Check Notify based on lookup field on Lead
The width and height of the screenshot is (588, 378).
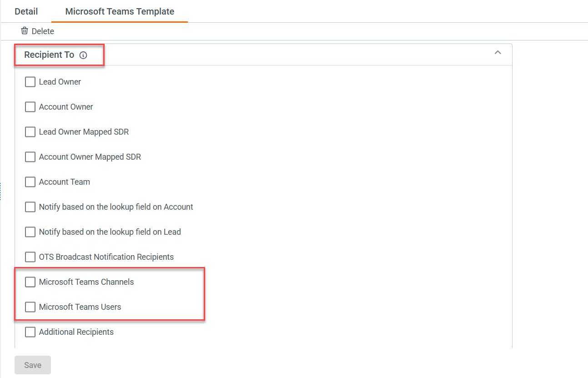click(x=30, y=232)
